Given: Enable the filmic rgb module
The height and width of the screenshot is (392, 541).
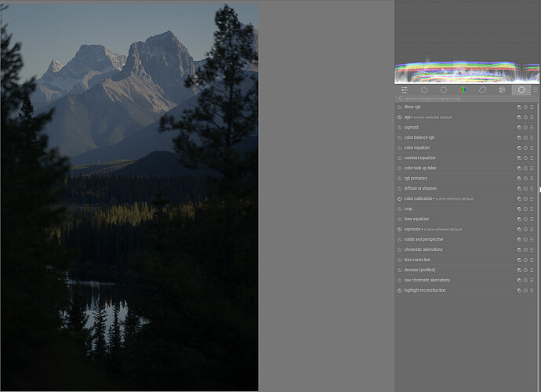Looking at the screenshot, I should 400,107.
